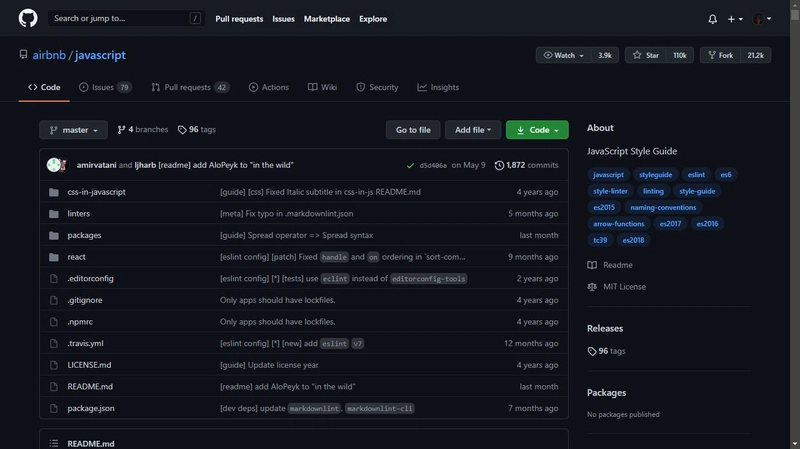Click the slash shortcut icon in search

pos(195,18)
